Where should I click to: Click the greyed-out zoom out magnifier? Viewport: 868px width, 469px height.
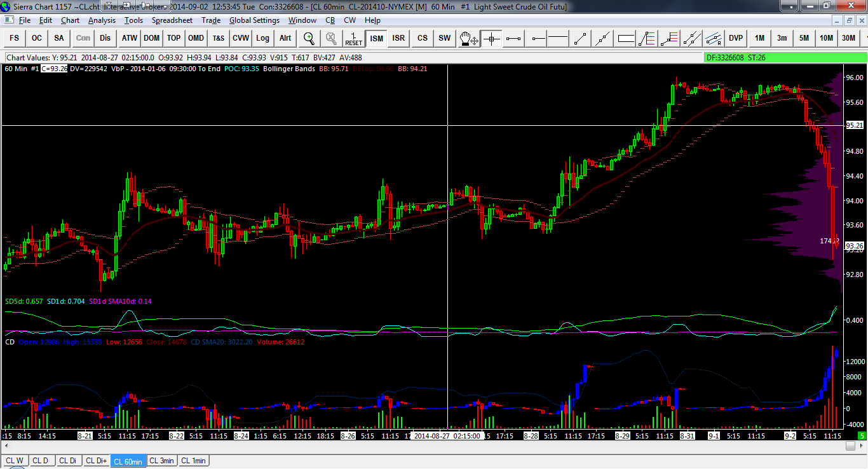coord(331,38)
